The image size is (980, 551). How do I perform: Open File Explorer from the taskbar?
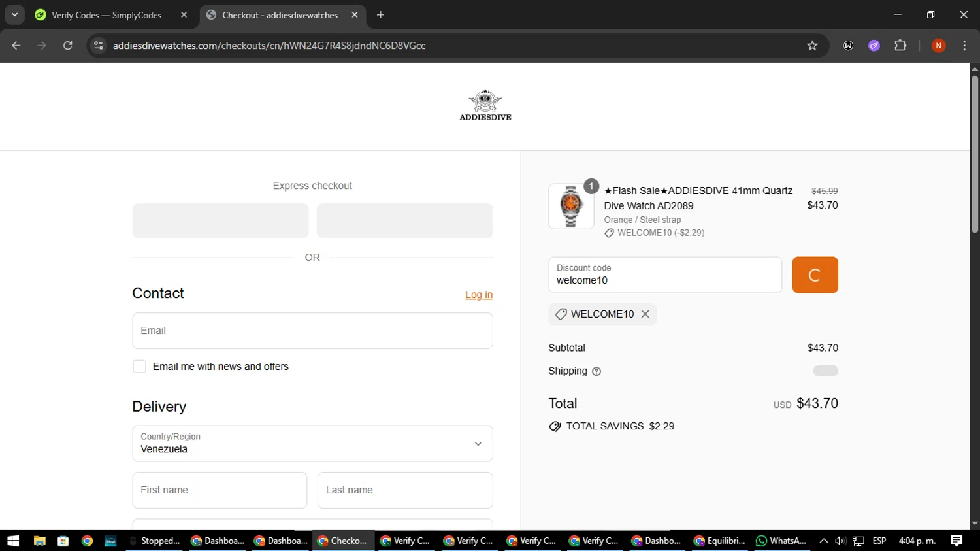click(39, 541)
